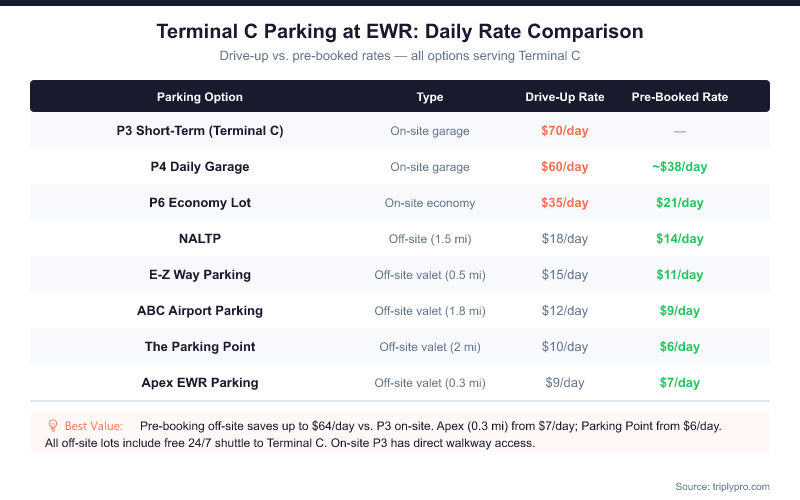Click The Parking Point row name
800x500 pixels.
200,347
